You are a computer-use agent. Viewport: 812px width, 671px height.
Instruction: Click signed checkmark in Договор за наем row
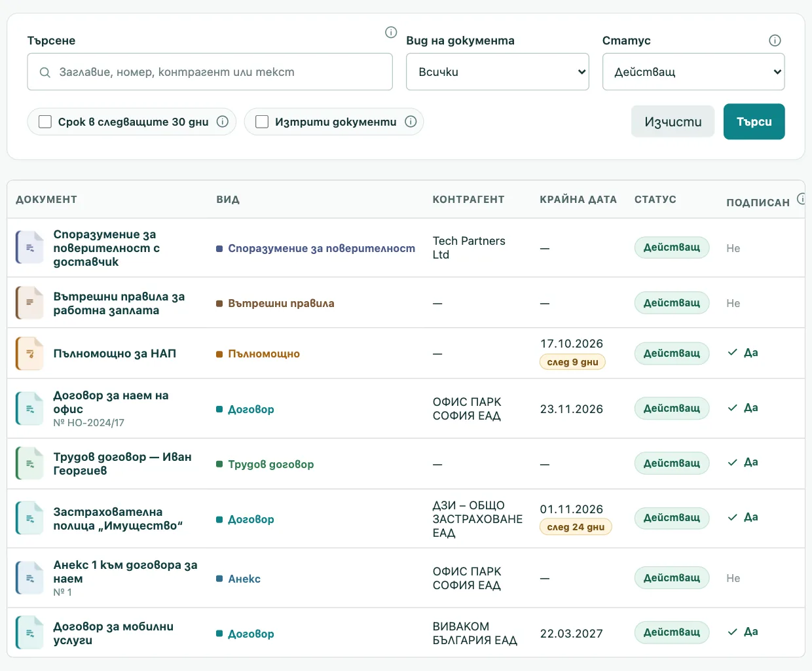click(733, 407)
